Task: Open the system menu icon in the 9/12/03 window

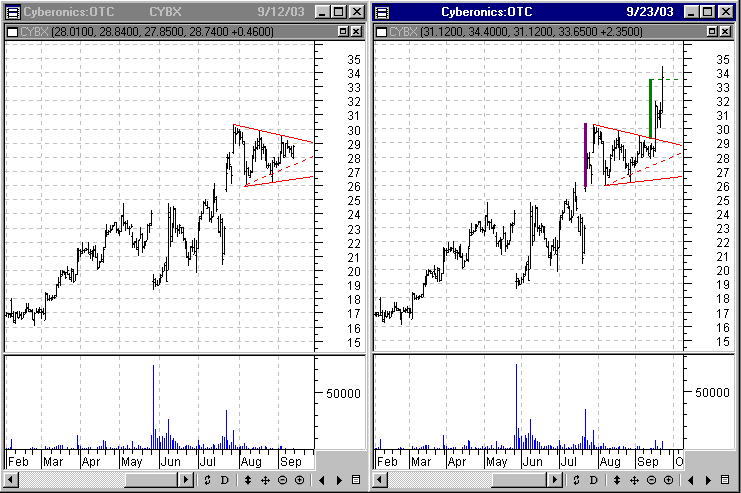Action: click(12, 12)
